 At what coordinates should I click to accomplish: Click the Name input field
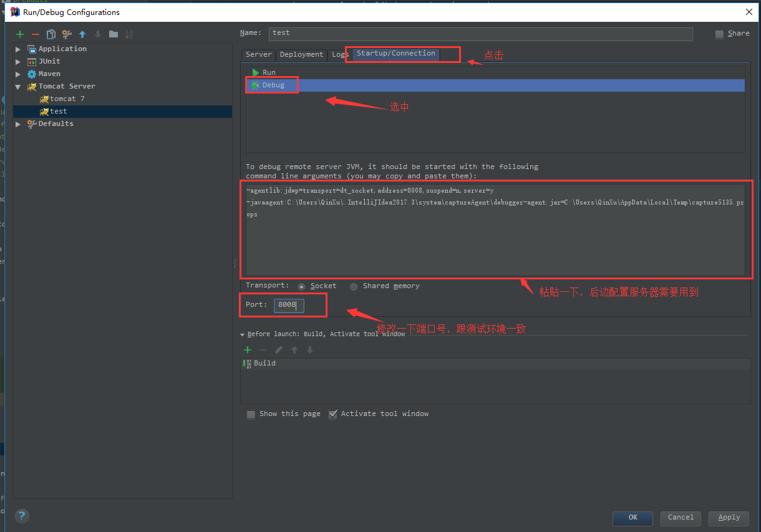pyautogui.click(x=481, y=34)
